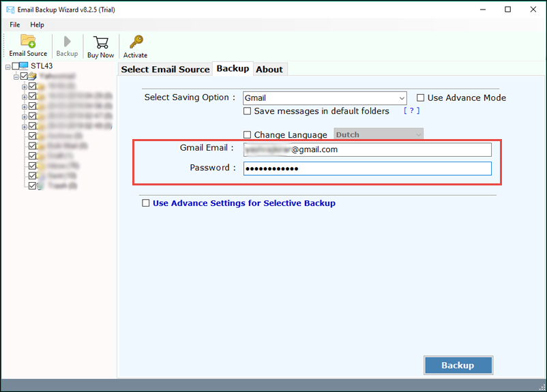This screenshot has height=392, width=547.
Task: Tick the STL43 root checkbox
Action: coord(16,66)
